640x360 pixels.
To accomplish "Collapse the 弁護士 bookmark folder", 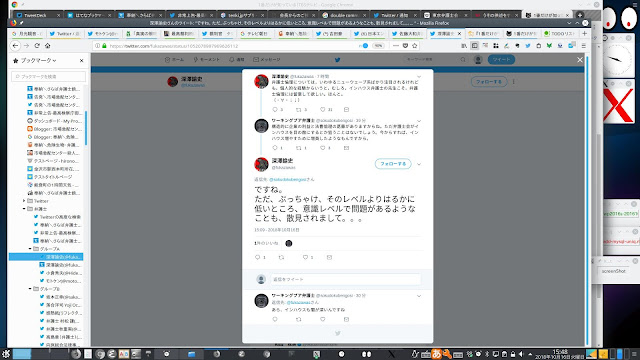I will 24,209.
